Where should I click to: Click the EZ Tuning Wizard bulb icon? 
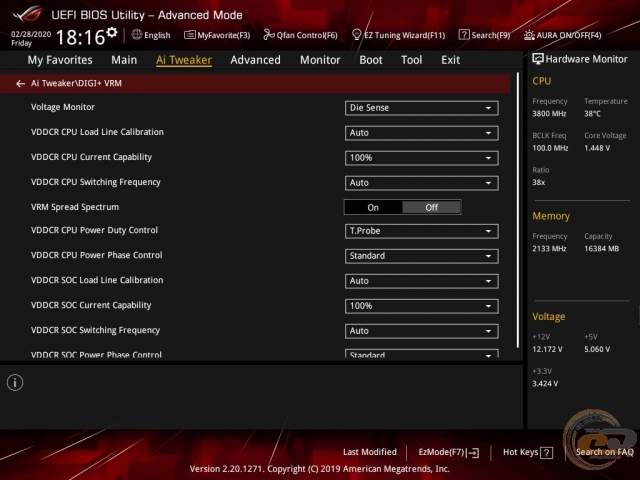tap(356, 35)
